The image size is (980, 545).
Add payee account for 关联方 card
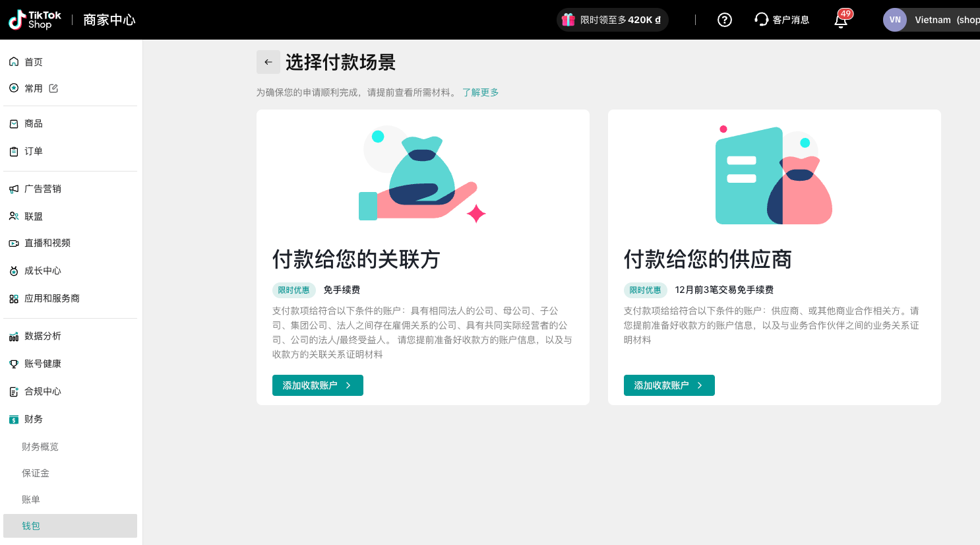[317, 385]
